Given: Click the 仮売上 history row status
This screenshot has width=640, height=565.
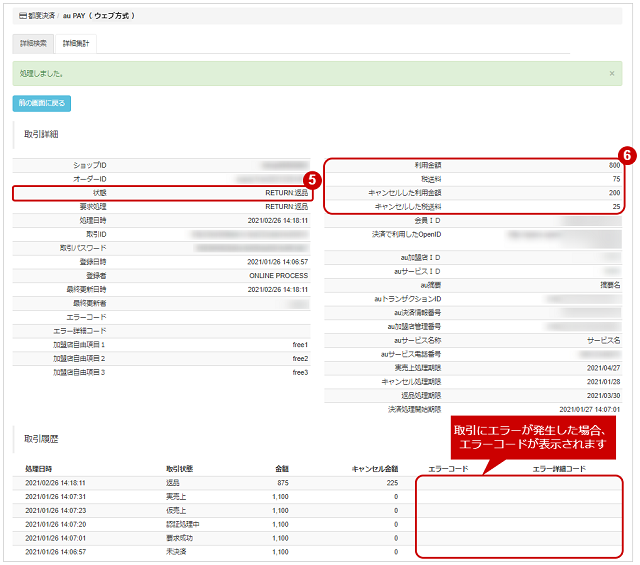Looking at the screenshot, I should click(176, 510).
